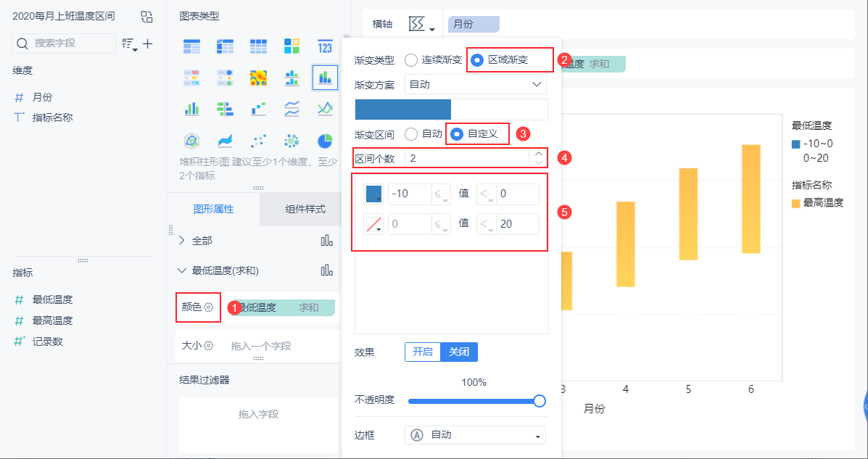
Task: Select the heat map chart type icon
Action: click(x=258, y=78)
